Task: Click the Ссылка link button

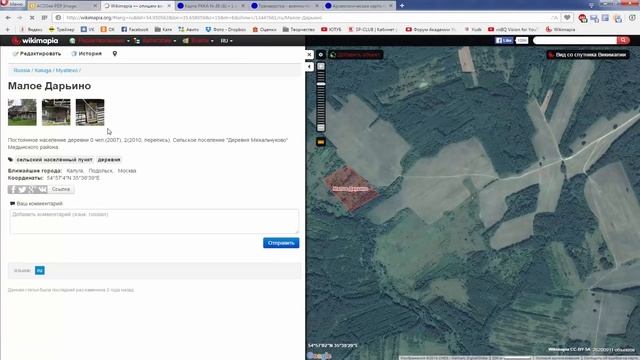Action: point(61,189)
